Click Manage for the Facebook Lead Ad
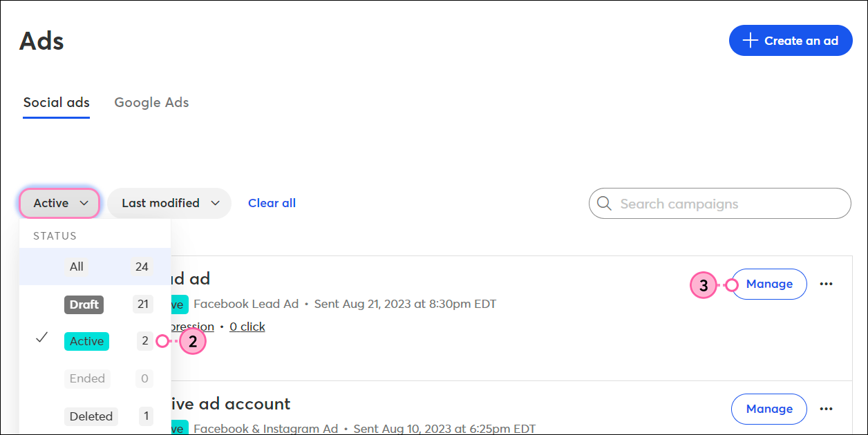The height and width of the screenshot is (435, 868). tap(769, 284)
